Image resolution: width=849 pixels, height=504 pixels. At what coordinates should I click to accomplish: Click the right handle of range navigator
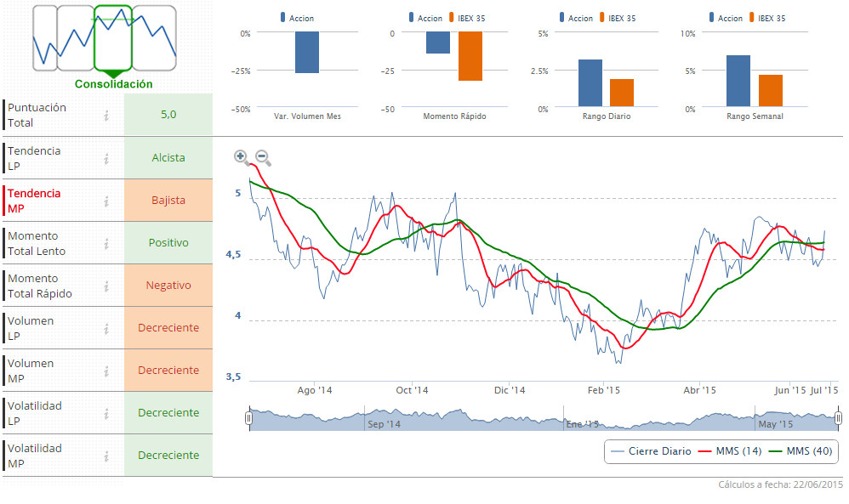[838, 418]
